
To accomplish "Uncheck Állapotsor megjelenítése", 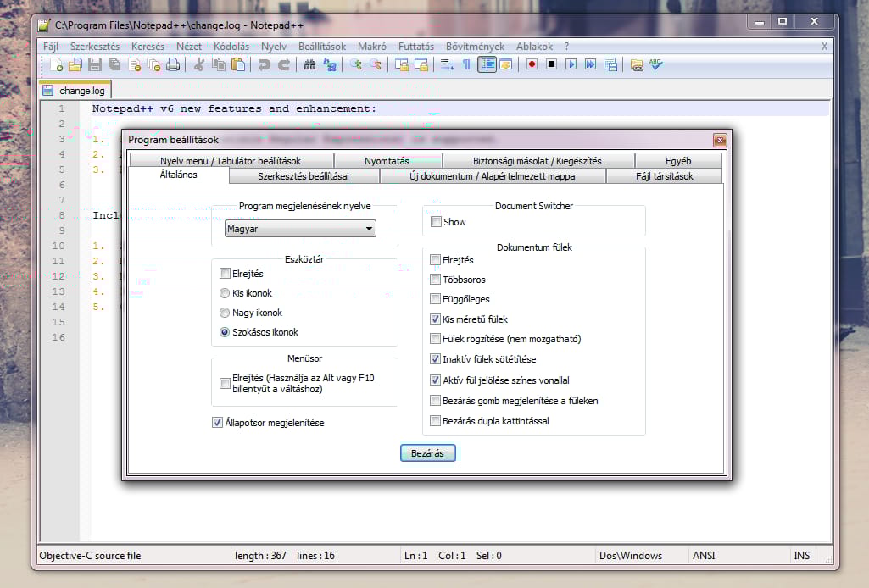I will pos(217,423).
